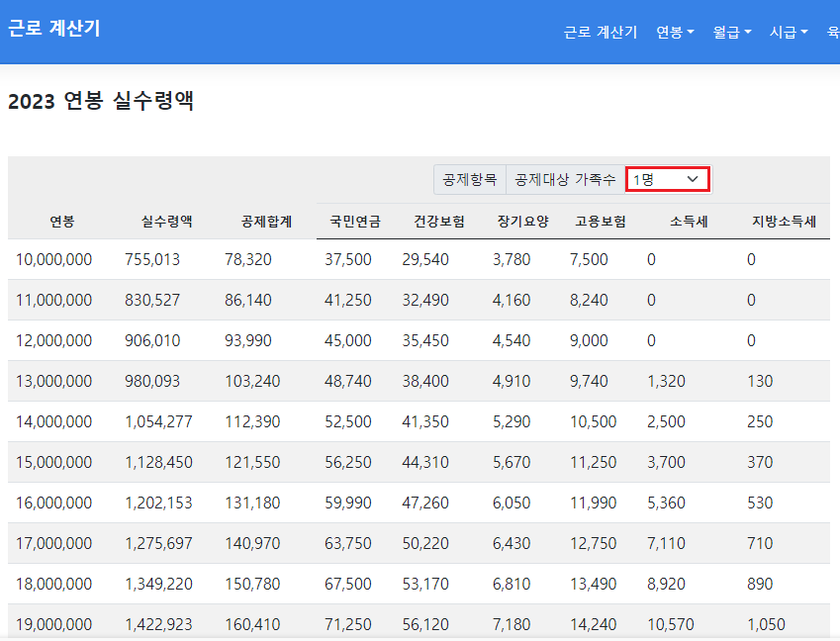Select the 공제합계 column header
The height and width of the screenshot is (641, 840).
point(264,221)
